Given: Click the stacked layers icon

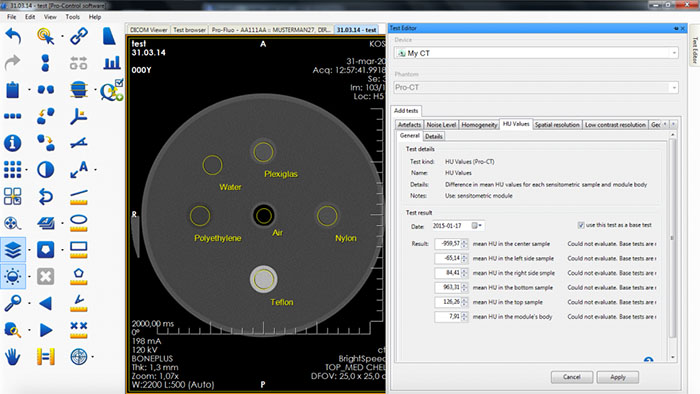Looking at the screenshot, I should tap(13, 250).
